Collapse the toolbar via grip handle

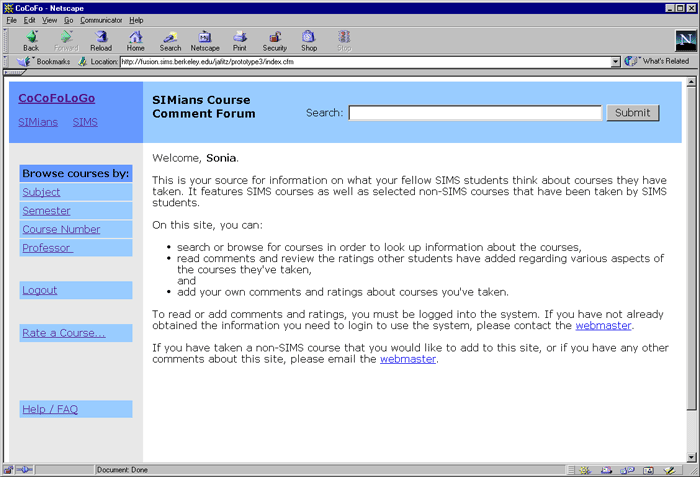click(x=14, y=72)
